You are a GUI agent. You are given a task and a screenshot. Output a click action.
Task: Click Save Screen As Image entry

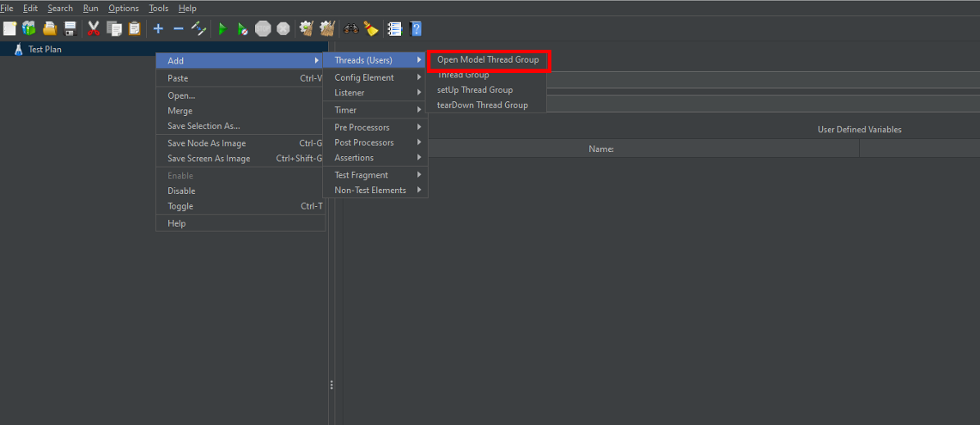tap(240, 158)
